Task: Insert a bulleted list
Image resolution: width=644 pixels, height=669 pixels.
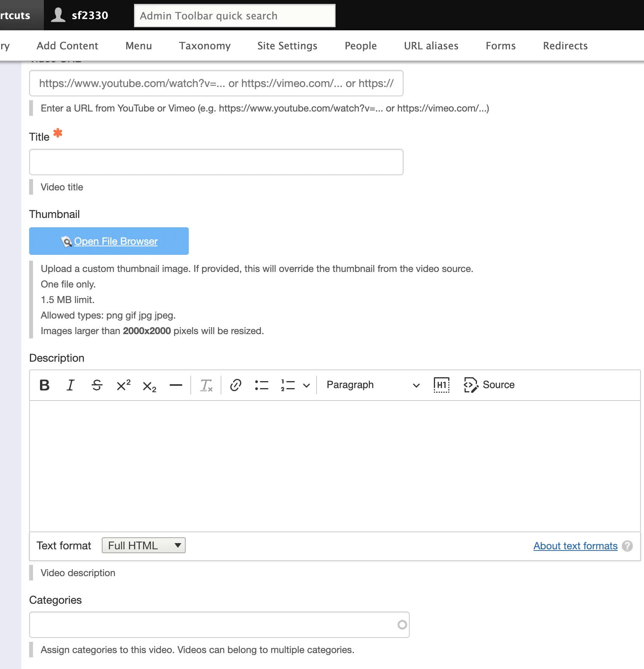Action: [x=262, y=385]
